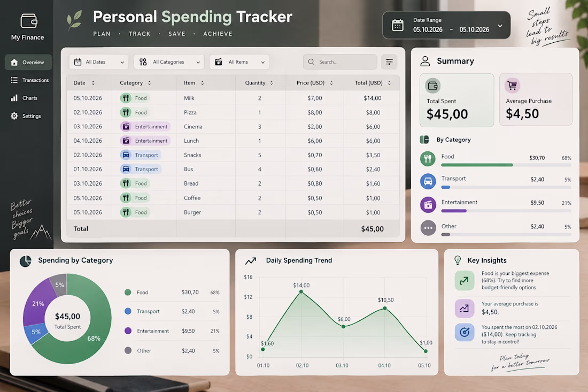Screen dimensions: 588x392
Task: Click the Transport car icon in Summary
Action: pyautogui.click(x=428, y=181)
